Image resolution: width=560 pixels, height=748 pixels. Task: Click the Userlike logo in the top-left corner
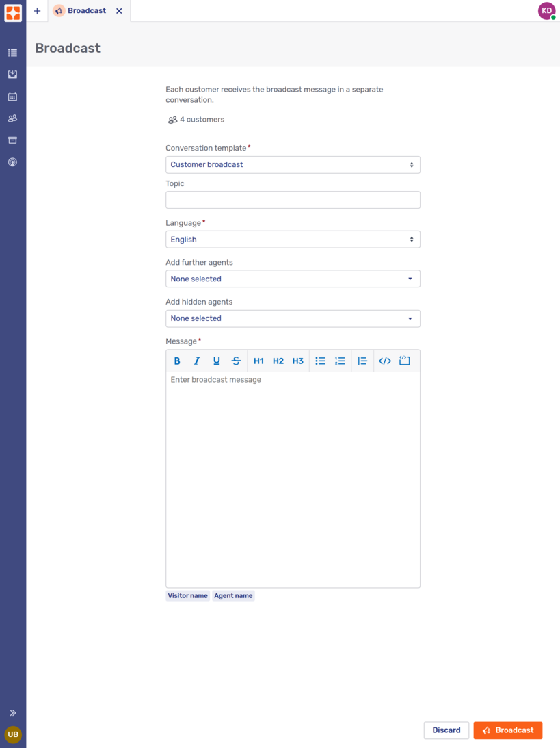click(x=12, y=11)
